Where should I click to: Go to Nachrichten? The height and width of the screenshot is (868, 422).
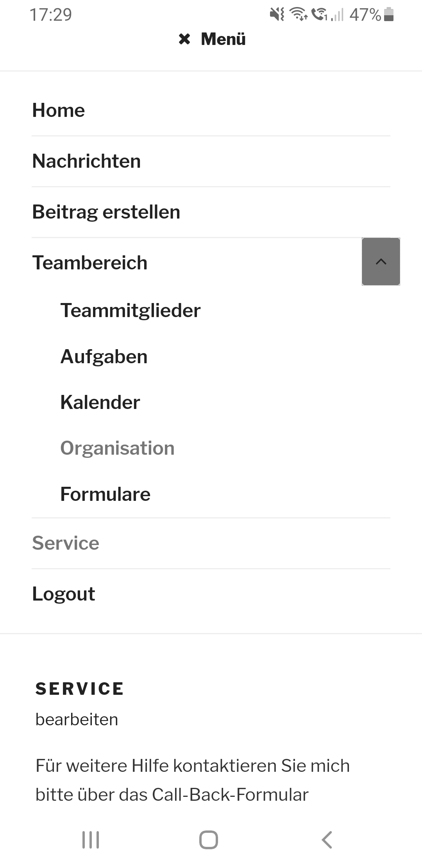[86, 161]
